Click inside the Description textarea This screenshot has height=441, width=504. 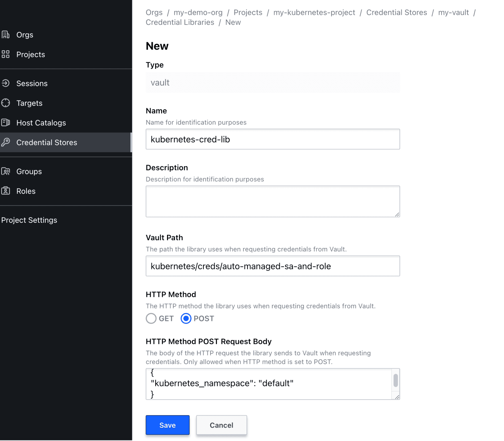273,201
